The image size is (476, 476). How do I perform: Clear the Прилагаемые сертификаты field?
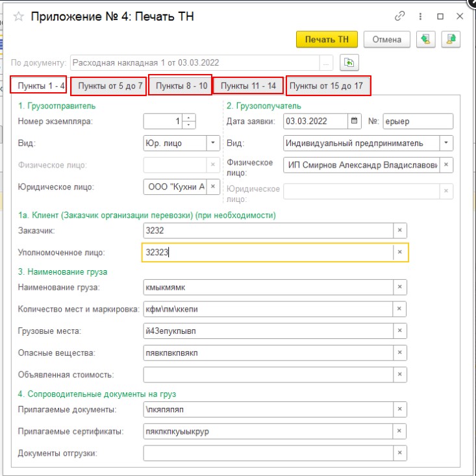click(400, 431)
